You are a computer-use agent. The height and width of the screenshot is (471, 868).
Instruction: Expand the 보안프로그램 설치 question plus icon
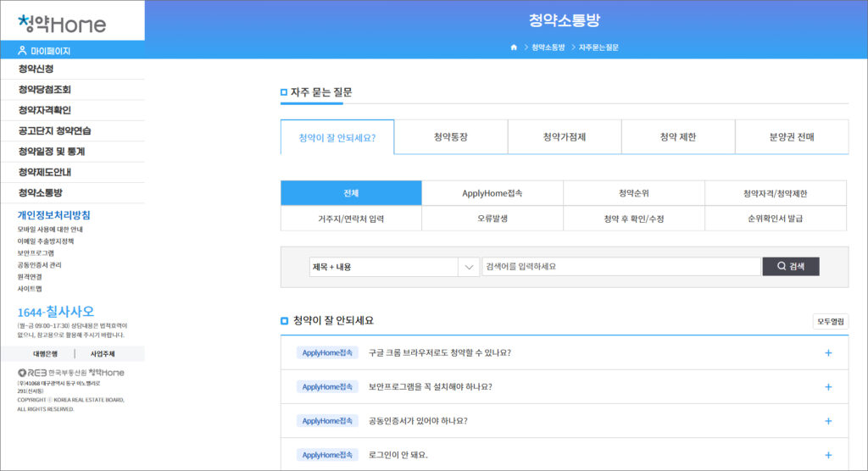828,386
